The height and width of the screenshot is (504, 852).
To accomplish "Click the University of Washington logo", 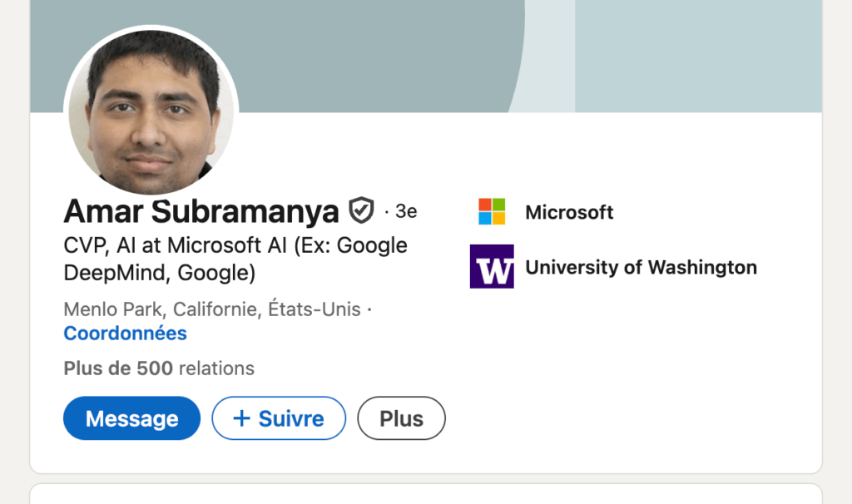I will click(x=492, y=267).
